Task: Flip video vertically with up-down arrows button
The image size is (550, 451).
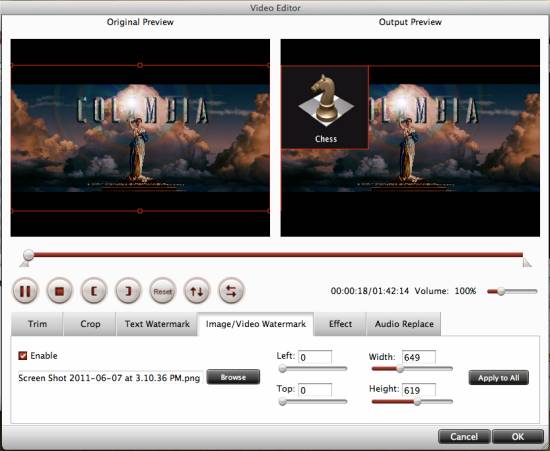Action: pos(196,291)
